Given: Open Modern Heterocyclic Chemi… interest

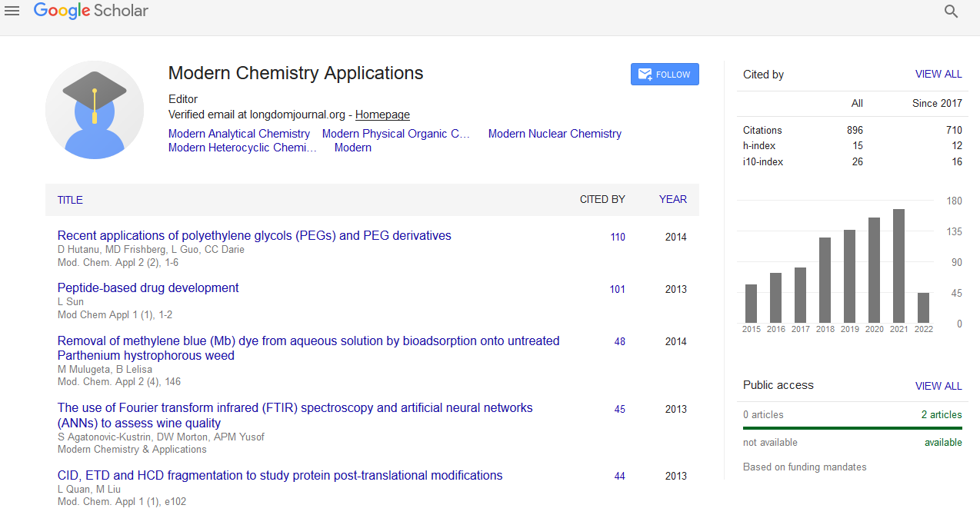Looking at the screenshot, I should click(x=242, y=148).
